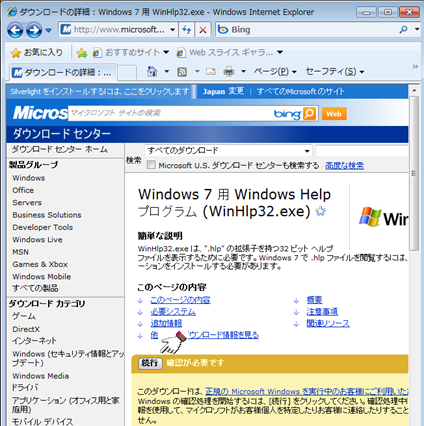Expand the address bar history dropdown
This screenshot has width=424, height=426.
point(173,30)
